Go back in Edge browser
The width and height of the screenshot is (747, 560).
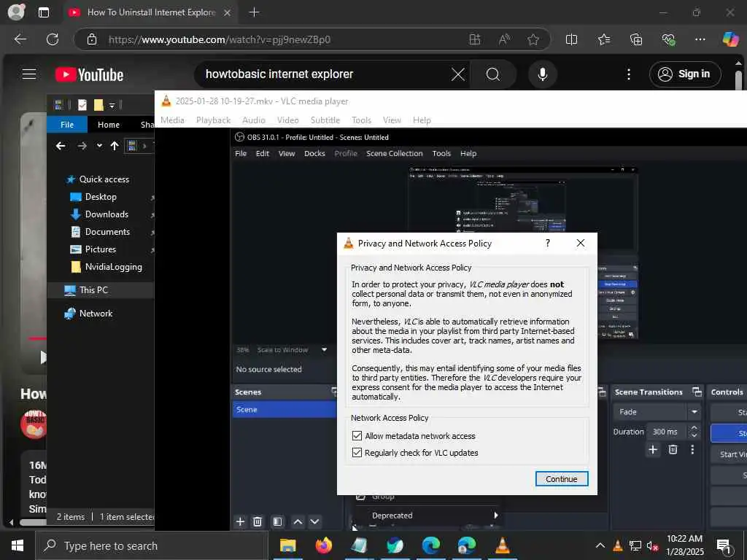click(20, 39)
